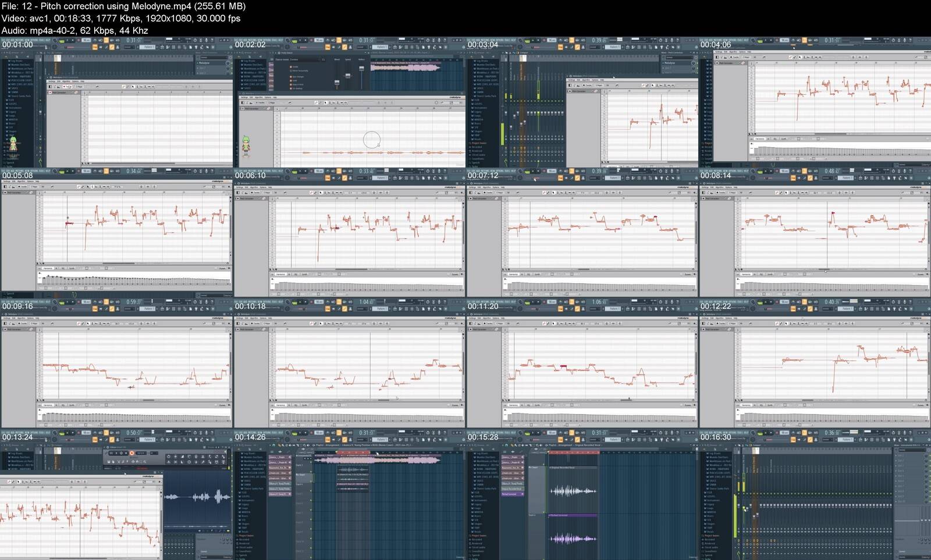The height and width of the screenshot is (560, 931).
Task: View the Melodyne frame at 00:12:22
Action: [x=815, y=364]
